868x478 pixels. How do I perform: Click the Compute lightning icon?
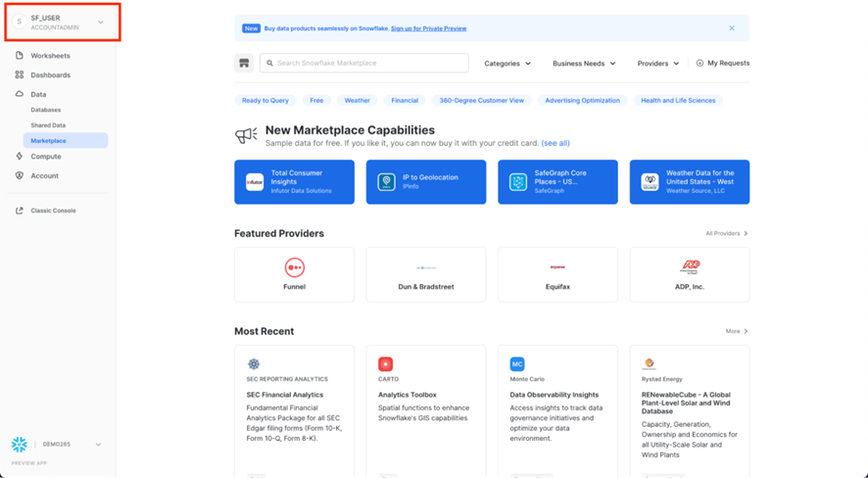click(20, 156)
